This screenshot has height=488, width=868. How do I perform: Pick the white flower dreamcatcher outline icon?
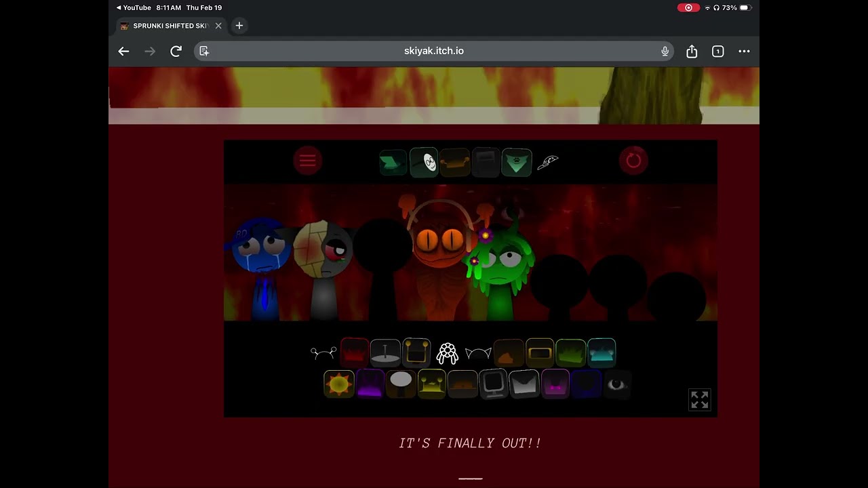[x=447, y=352]
